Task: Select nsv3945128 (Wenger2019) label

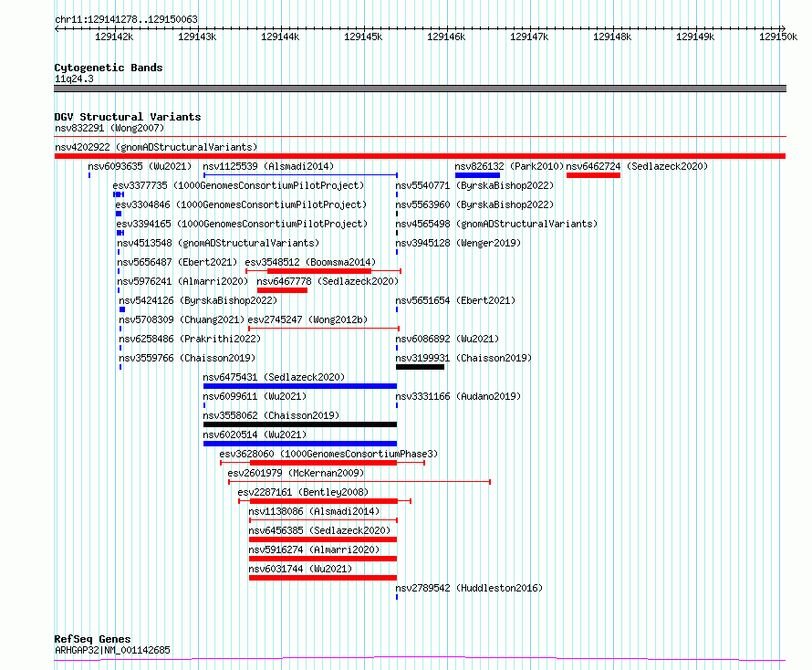Action: (458, 243)
